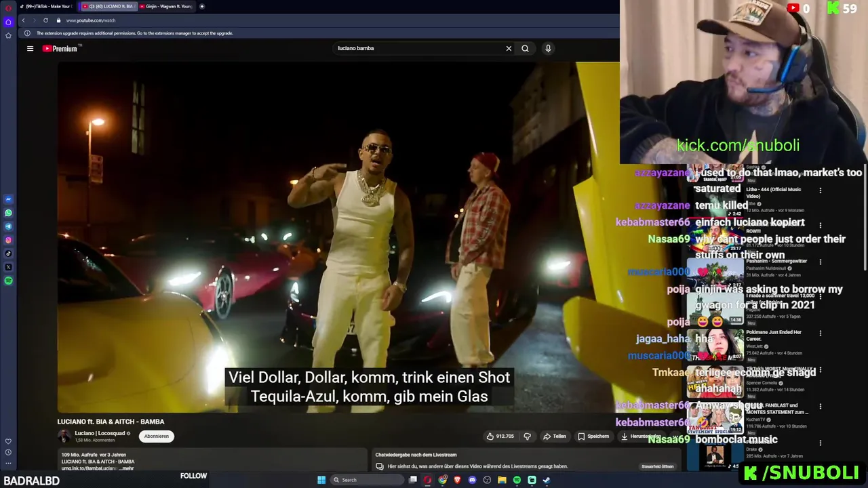Open Discord from the taskbar

pos(472,480)
